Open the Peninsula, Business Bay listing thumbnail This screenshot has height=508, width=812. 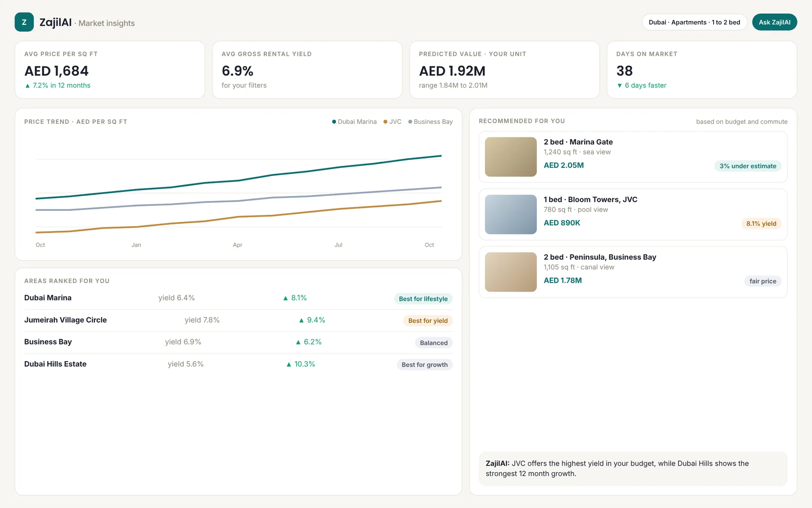click(511, 272)
